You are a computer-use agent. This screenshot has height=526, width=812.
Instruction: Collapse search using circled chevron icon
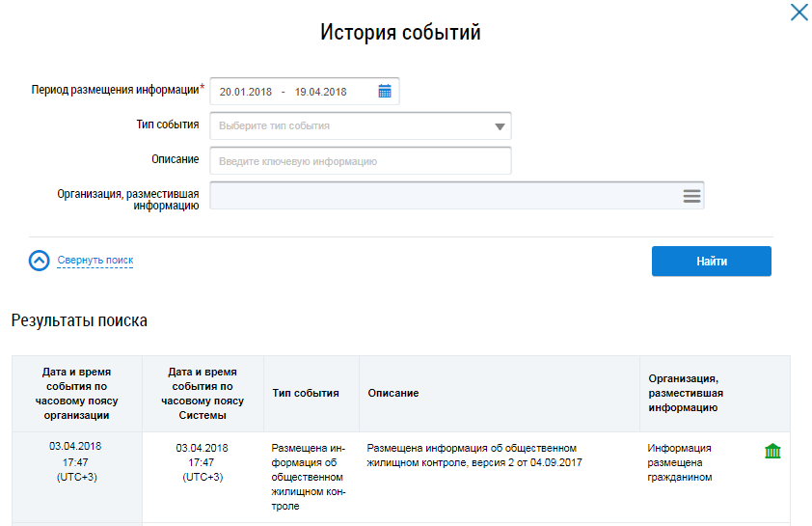40,261
